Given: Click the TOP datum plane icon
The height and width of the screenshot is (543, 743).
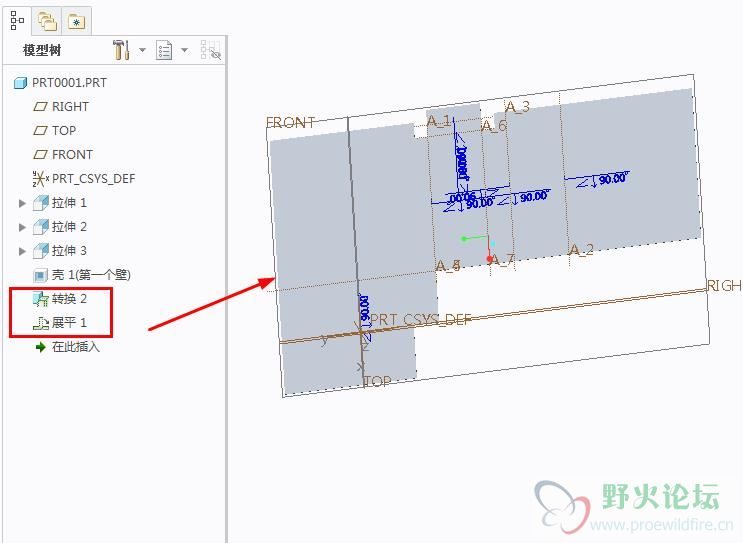Looking at the screenshot, I should pos(40,131).
